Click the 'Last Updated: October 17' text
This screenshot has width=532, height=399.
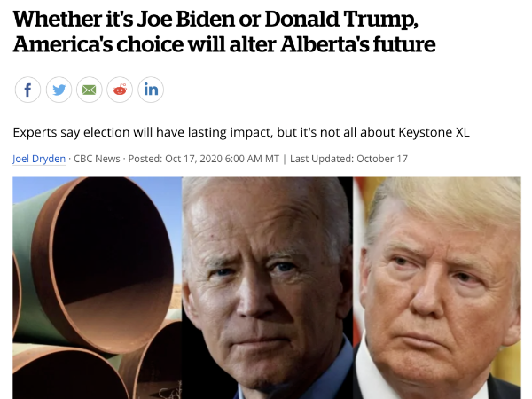coord(348,159)
